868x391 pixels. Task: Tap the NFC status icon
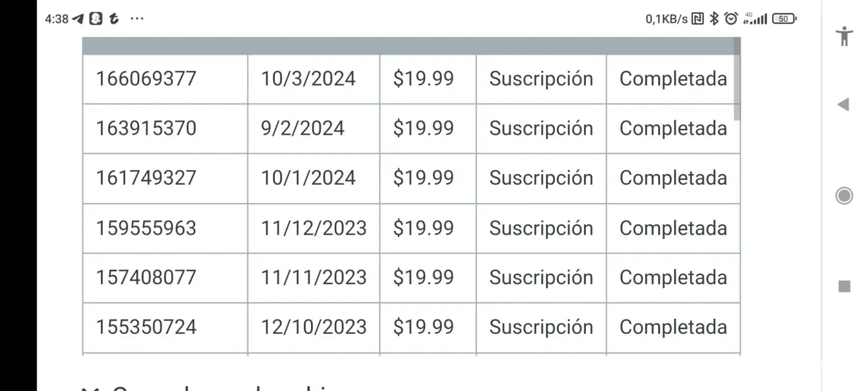(x=697, y=19)
